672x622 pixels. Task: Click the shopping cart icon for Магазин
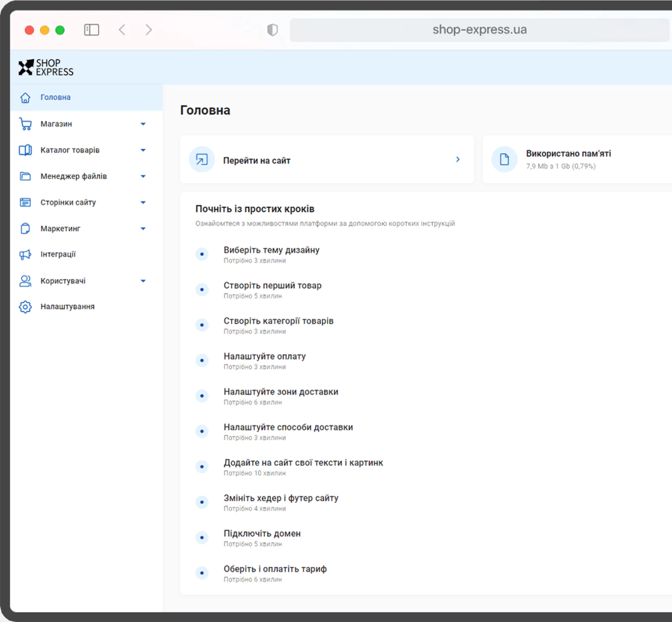(25, 124)
